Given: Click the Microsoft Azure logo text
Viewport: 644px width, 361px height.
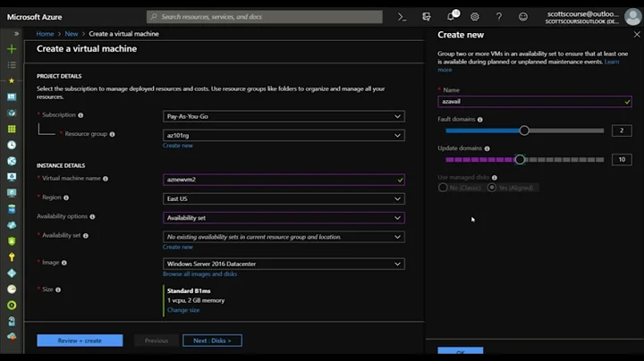Looking at the screenshot, I should [35, 17].
